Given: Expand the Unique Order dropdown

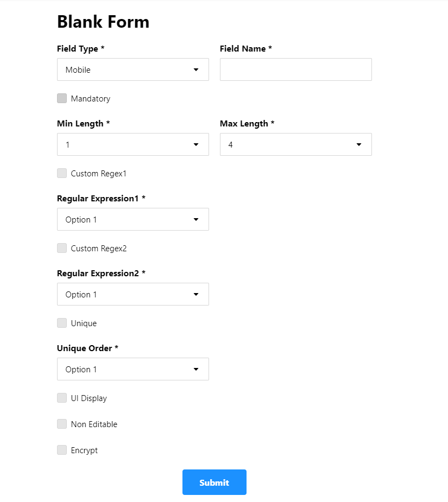Looking at the screenshot, I should (x=132, y=369).
